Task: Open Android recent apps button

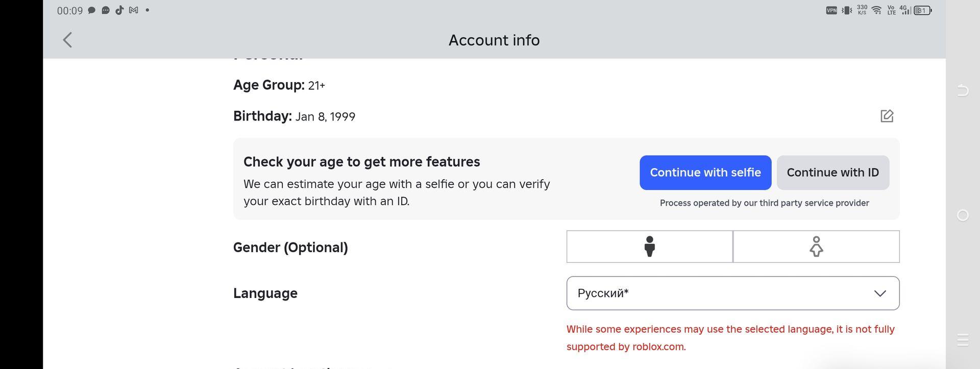Action: [963, 339]
